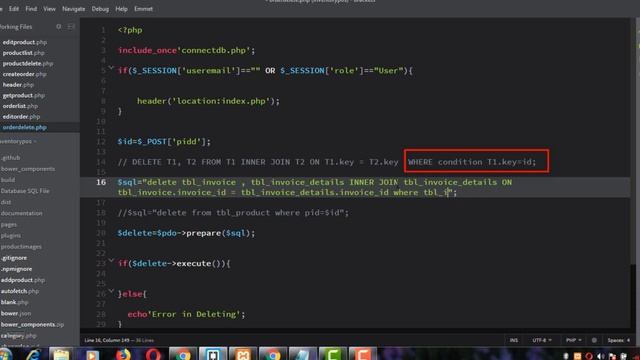This screenshot has width=640, height=360.
Task: Open the Chrome icon next to Opera
Action: 183,354
